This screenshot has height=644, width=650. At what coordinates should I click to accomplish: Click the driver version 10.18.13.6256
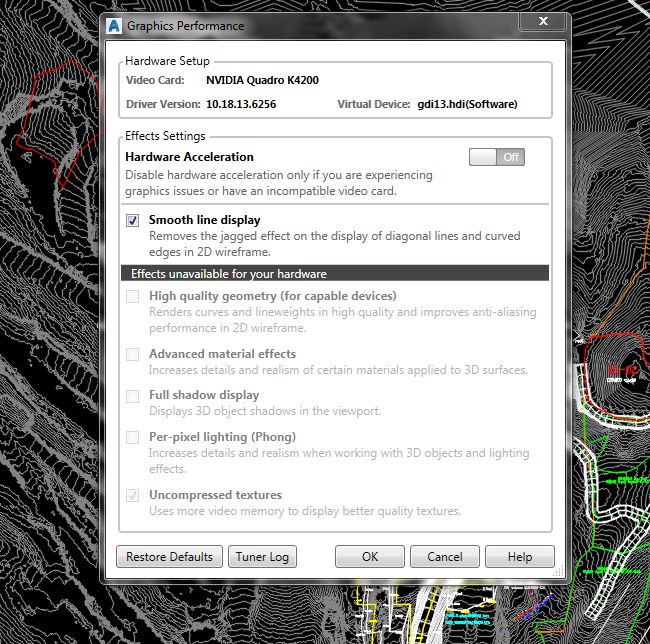tap(241, 104)
